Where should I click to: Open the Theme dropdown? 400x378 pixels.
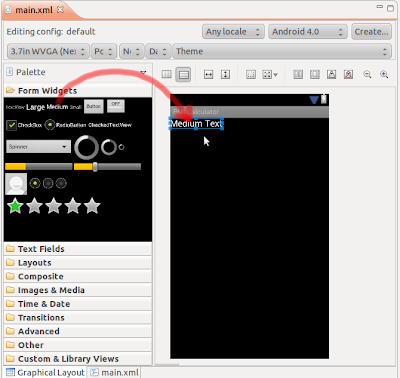[282, 51]
